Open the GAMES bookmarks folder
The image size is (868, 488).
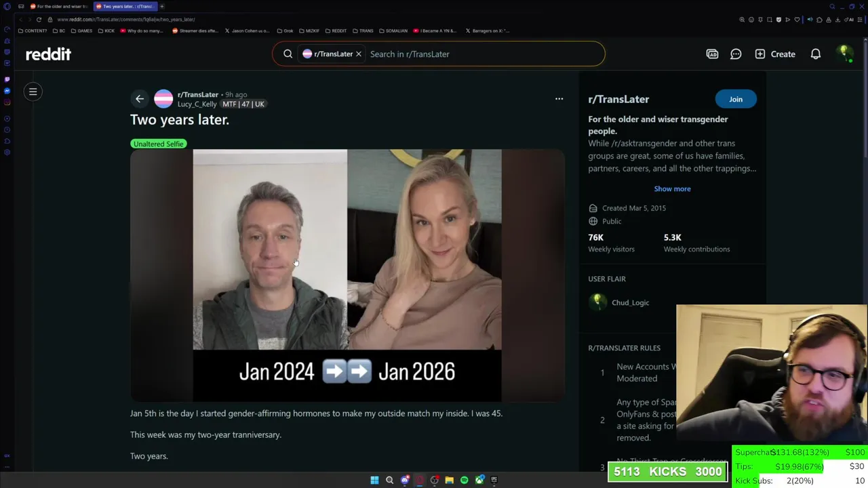(82, 30)
